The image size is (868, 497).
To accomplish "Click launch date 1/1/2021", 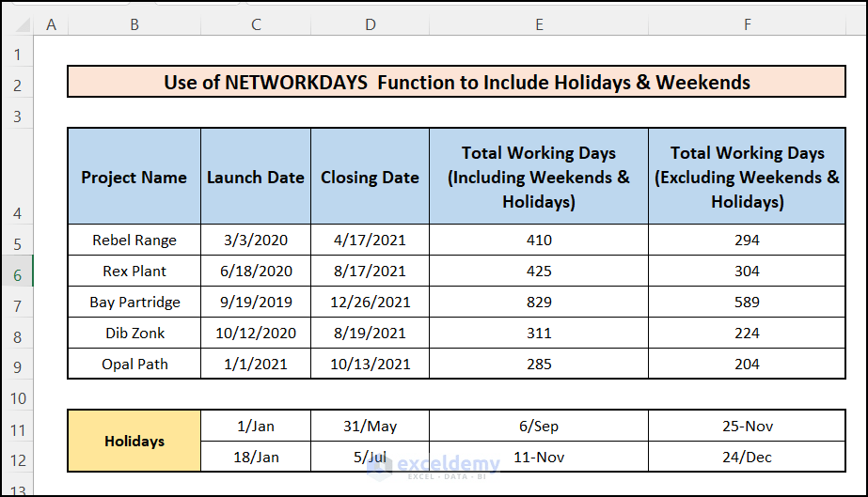I will point(256,364).
